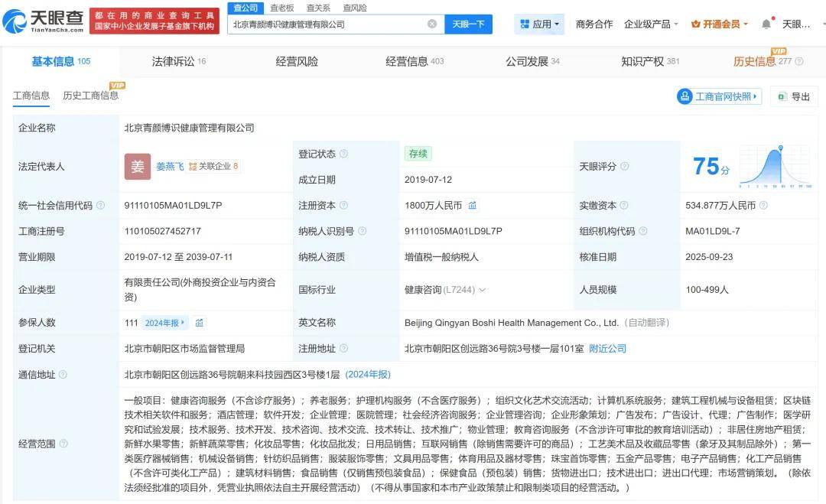Click the 附近公司 link
The width and height of the screenshot is (826, 504).
607,349
